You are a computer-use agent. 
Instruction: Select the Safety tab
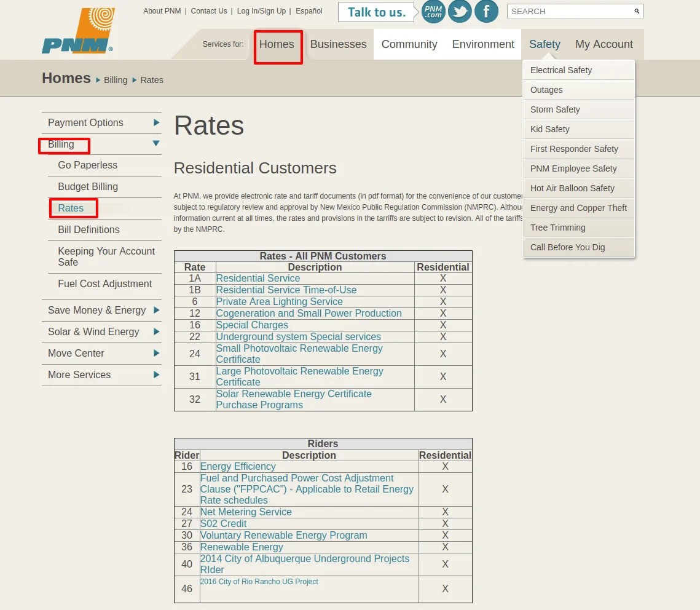click(545, 44)
